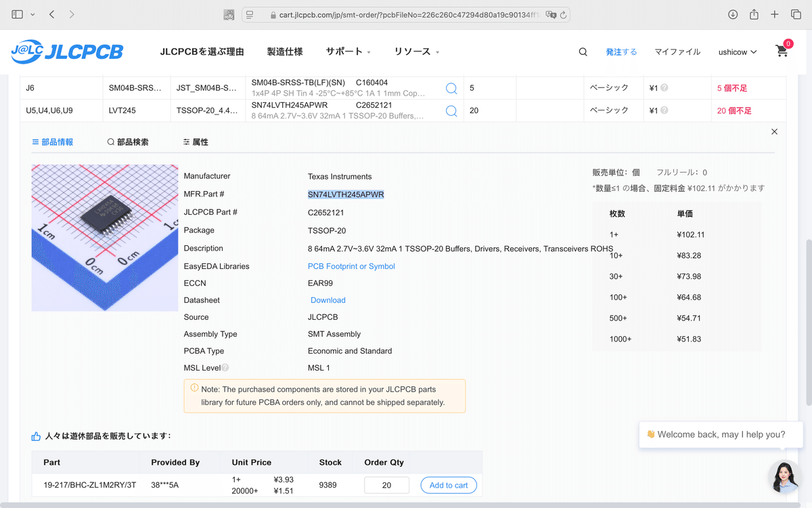Switch to 部品検索 tab
812x508 pixels.
point(128,142)
